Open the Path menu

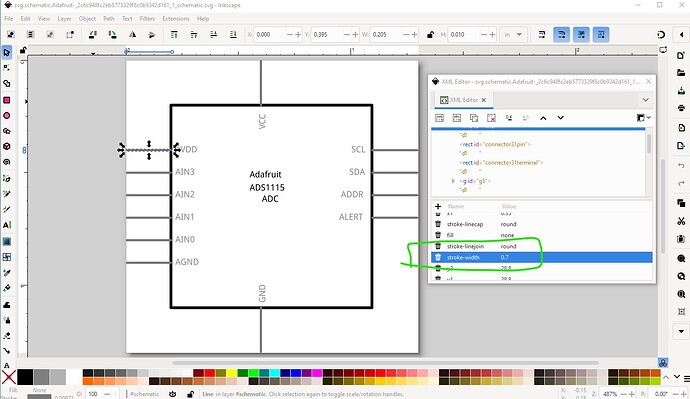109,18
